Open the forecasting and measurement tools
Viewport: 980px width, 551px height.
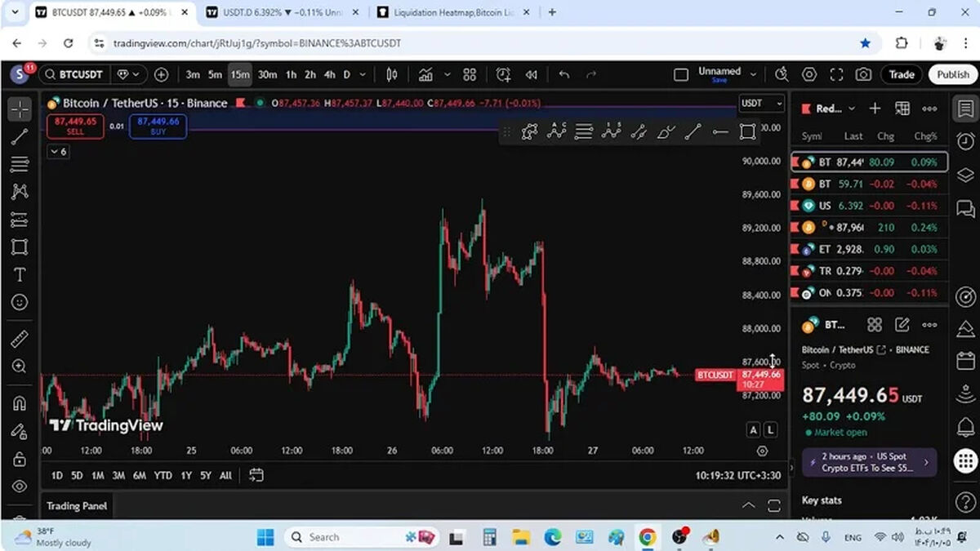[x=20, y=220]
